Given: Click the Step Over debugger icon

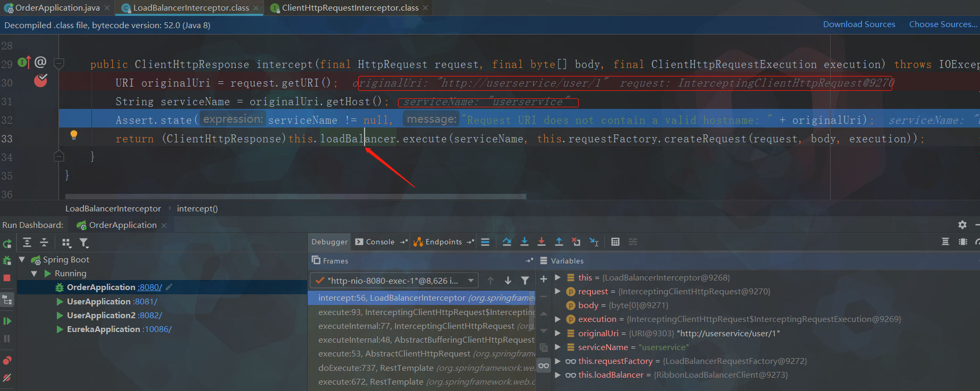Looking at the screenshot, I should point(507,242).
